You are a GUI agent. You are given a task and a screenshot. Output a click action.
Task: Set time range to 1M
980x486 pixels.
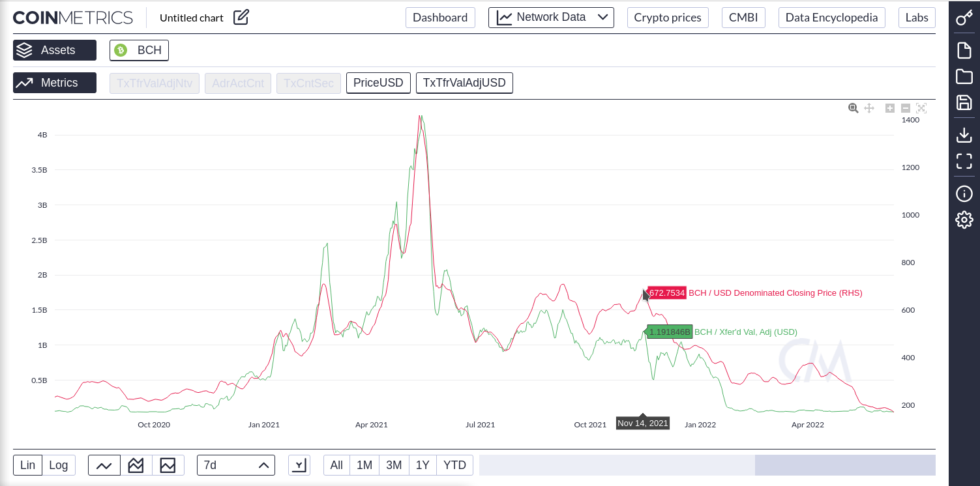(x=364, y=465)
